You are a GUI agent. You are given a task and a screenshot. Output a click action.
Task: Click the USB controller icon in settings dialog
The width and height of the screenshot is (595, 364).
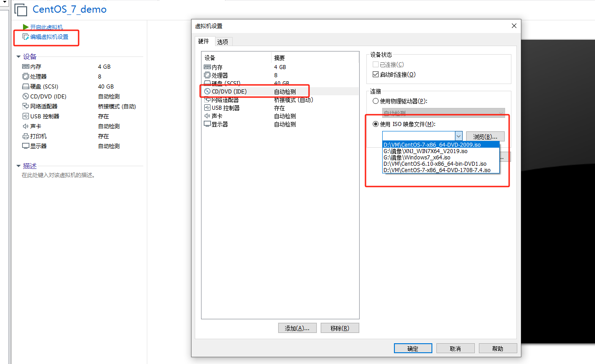tap(207, 108)
